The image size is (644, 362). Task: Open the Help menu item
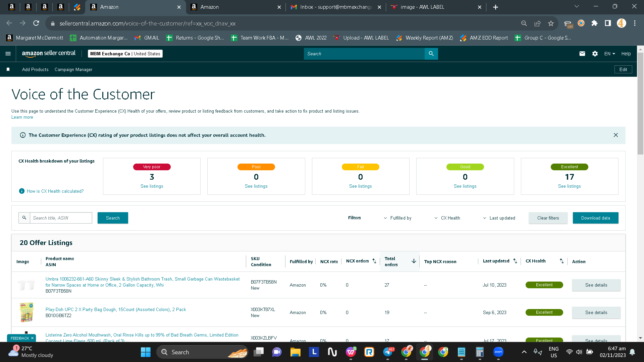626,54
